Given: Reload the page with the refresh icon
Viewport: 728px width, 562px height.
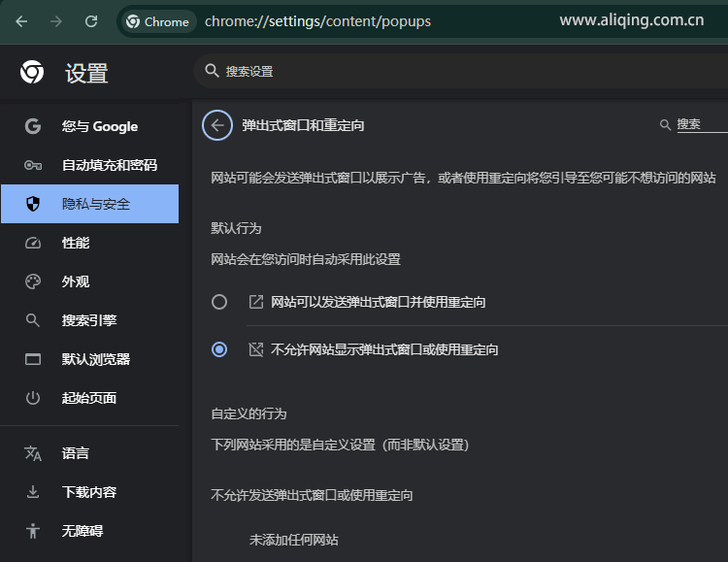Looking at the screenshot, I should point(91,21).
